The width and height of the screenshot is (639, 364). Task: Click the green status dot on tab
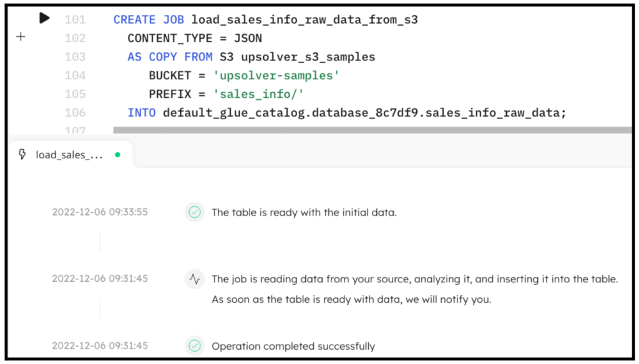click(x=117, y=155)
